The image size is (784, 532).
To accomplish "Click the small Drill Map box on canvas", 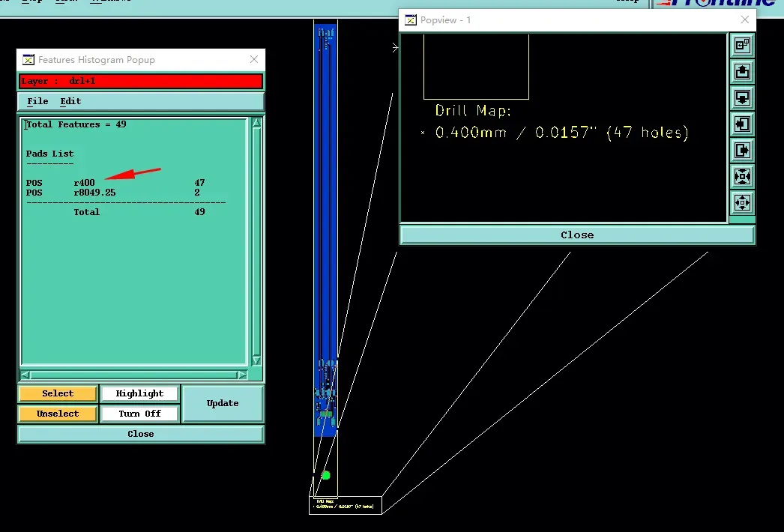I will pyautogui.click(x=346, y=505).
